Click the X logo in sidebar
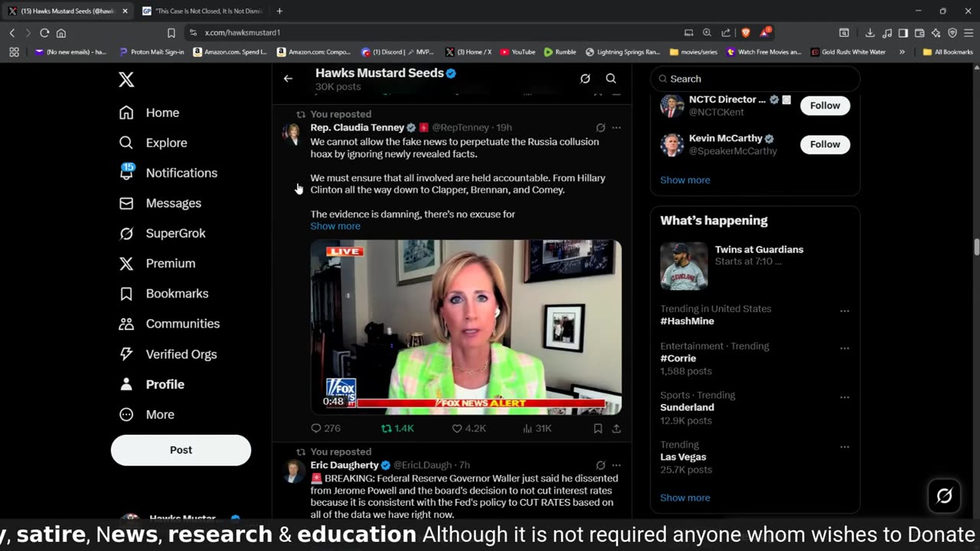Image resolution: width=980 pixels, height=551 pixels. click(x=126, y=80)
